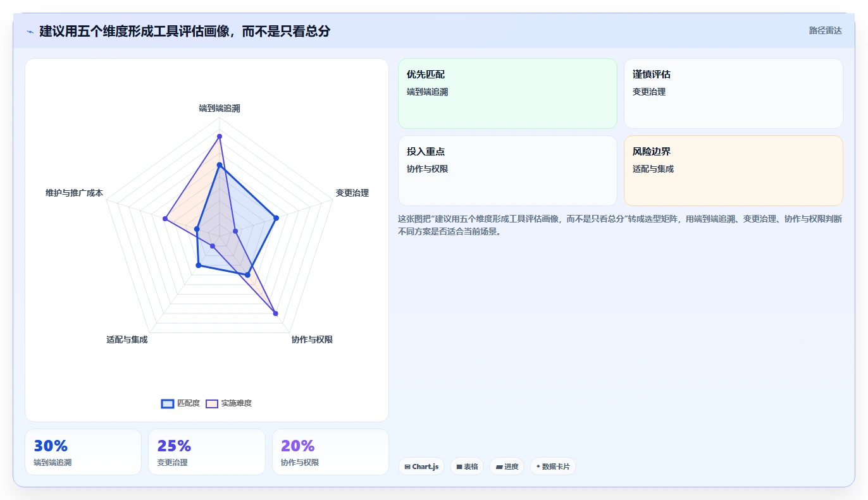Click 协作与权限 text in 投入重点 card

(428, 169)
